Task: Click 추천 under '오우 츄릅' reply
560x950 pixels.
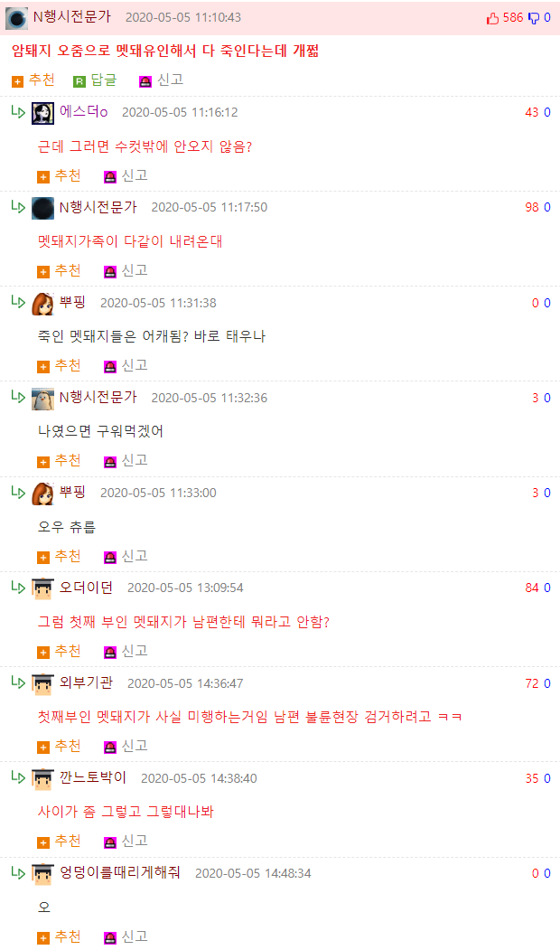Action: tap(68, 556)
